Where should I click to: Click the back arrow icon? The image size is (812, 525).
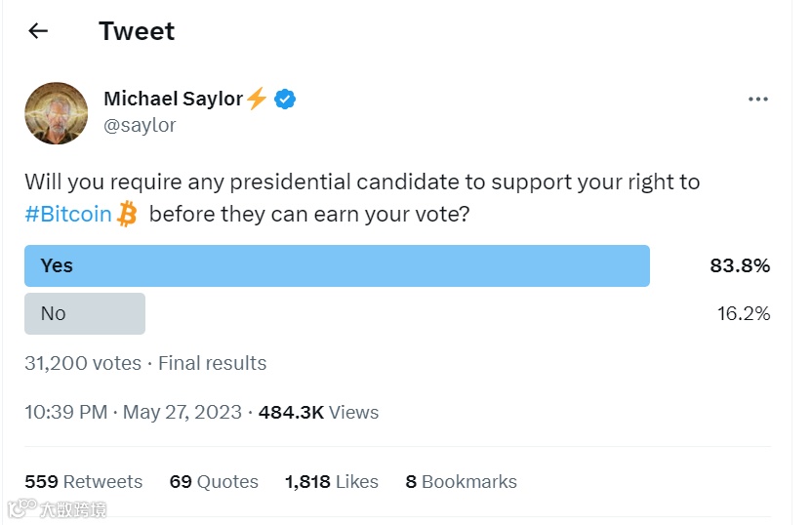(x=38, y=31)
